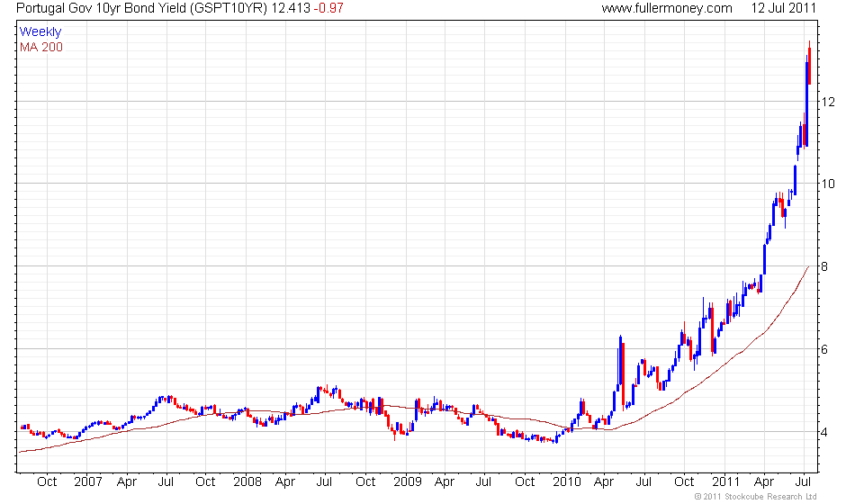Select the blue 'Weekly' legend label
864x504 pixels.
[x=40, y=31]
